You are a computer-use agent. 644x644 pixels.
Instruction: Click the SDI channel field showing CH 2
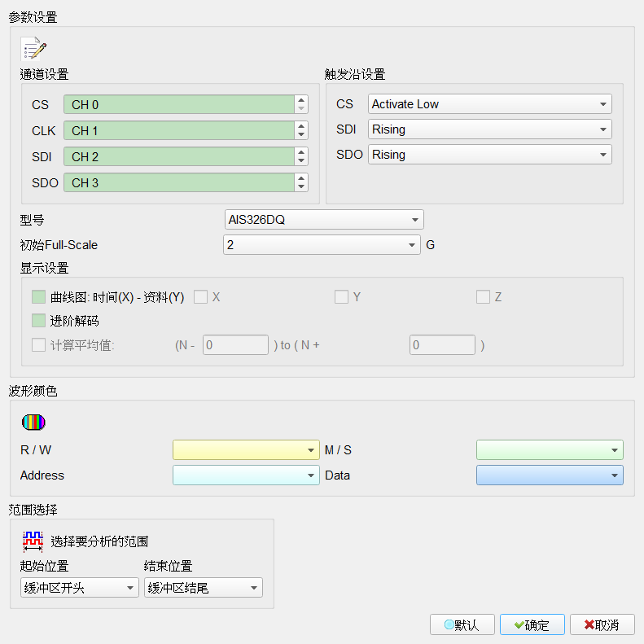tap(179, 156)
